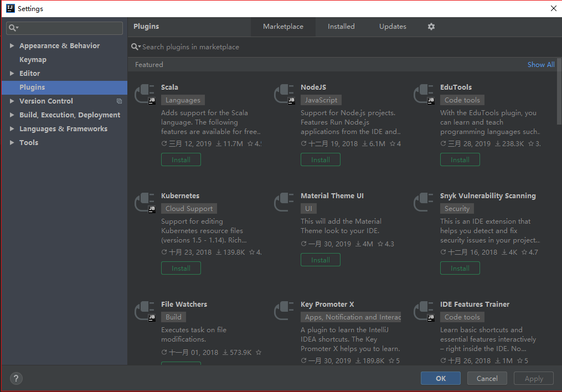This screenshot has height=392, width=562.
Task: Click the UI tag under Material Theme UI
Action: coord(308,209)
